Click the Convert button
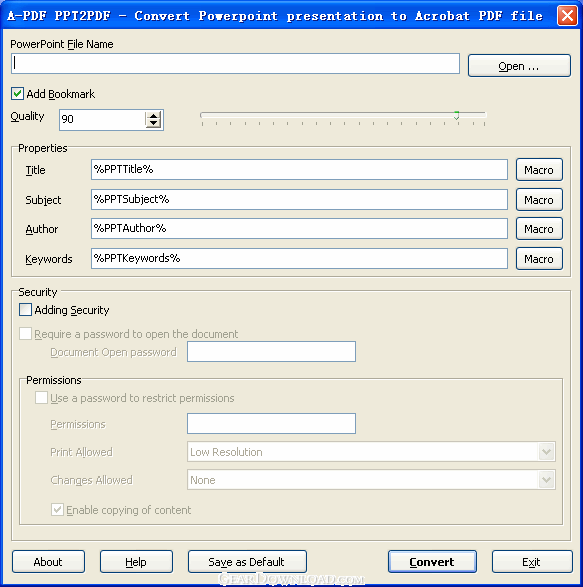The height and width of the screenshot is (587, 583). click(x=432, y=562)
